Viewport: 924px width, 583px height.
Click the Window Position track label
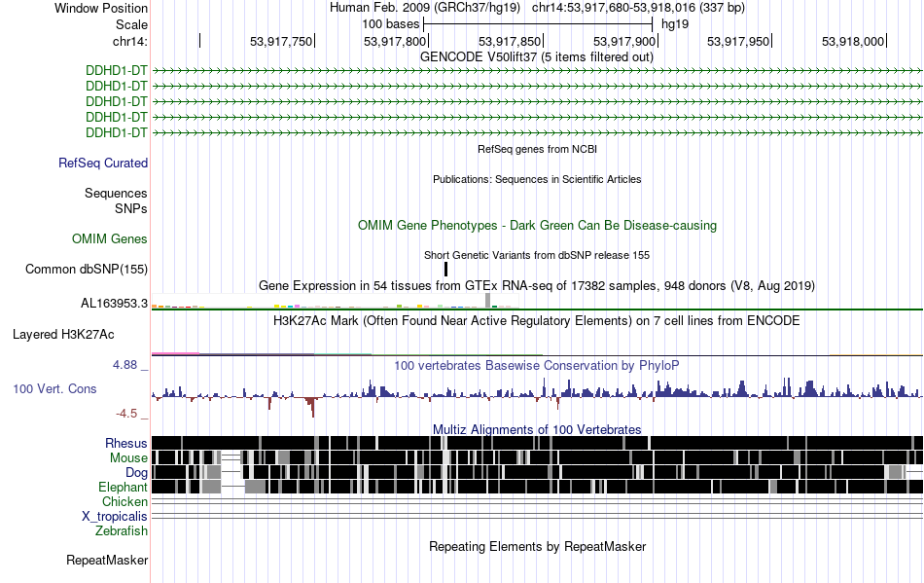(x=101, y=8)
